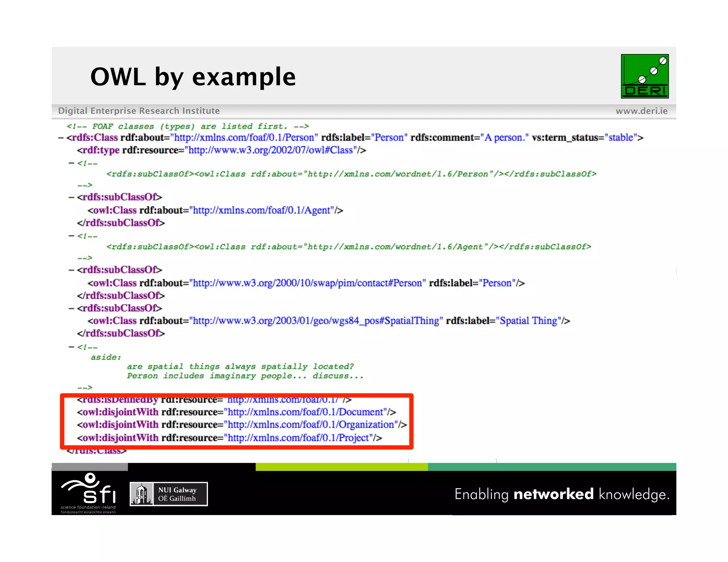This screenshot has height=562, width=728.
Task: Collapse the subClassOf SpatialThing element
Action: point(71,308)
